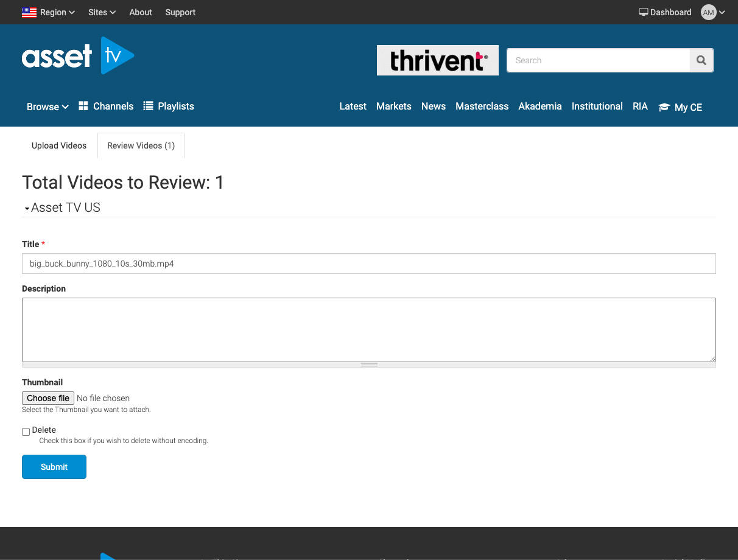Grab the Description box resize handle
This screenshot has height=560, width=738.
point(369,365)
